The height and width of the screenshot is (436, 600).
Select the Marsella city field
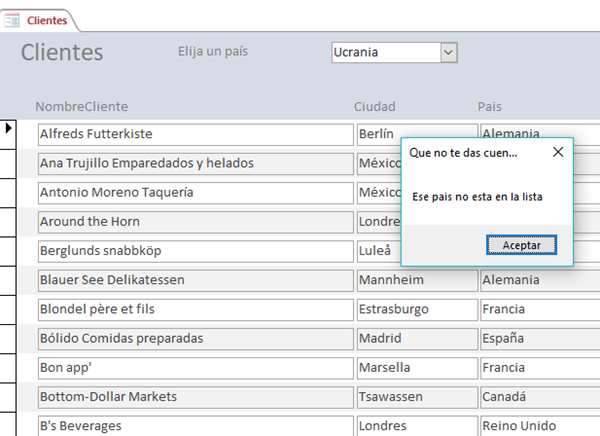tap(417, 368)
